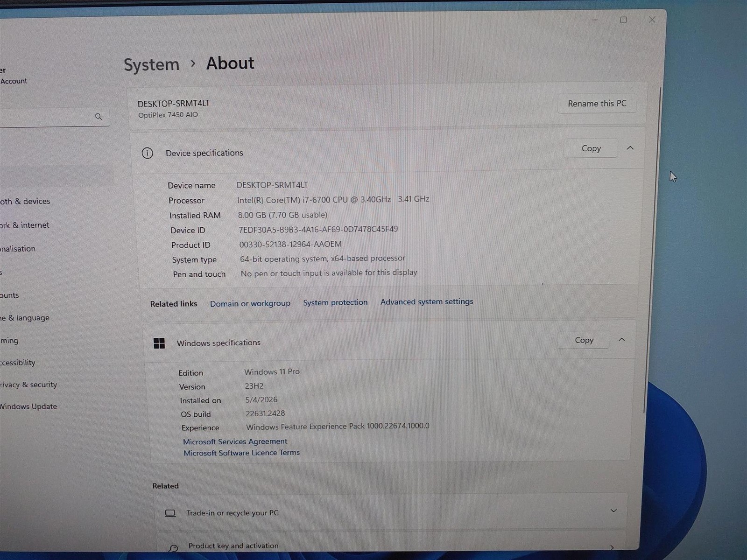Open Network & internet in sidebar

pos(25,225)
